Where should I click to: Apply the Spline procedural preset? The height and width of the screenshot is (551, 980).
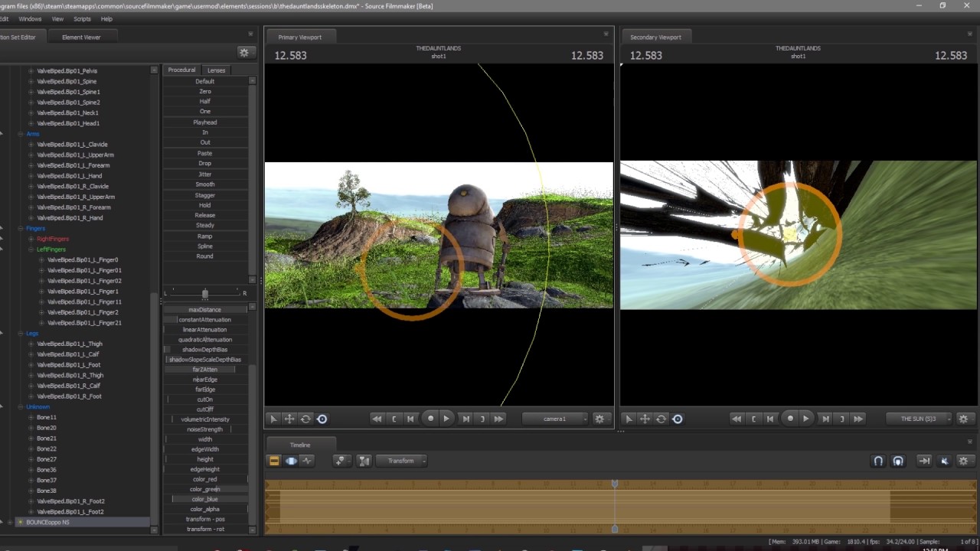tap(205, 246)
